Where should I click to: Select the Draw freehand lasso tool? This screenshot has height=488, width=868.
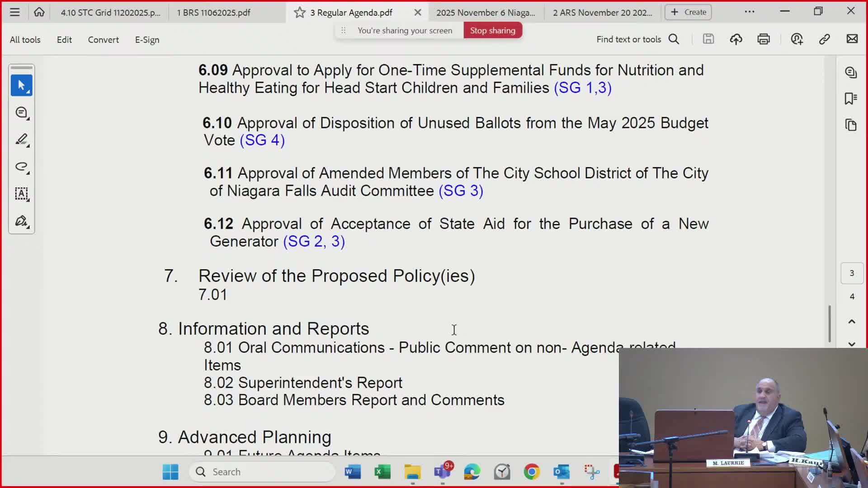[21, 167]
